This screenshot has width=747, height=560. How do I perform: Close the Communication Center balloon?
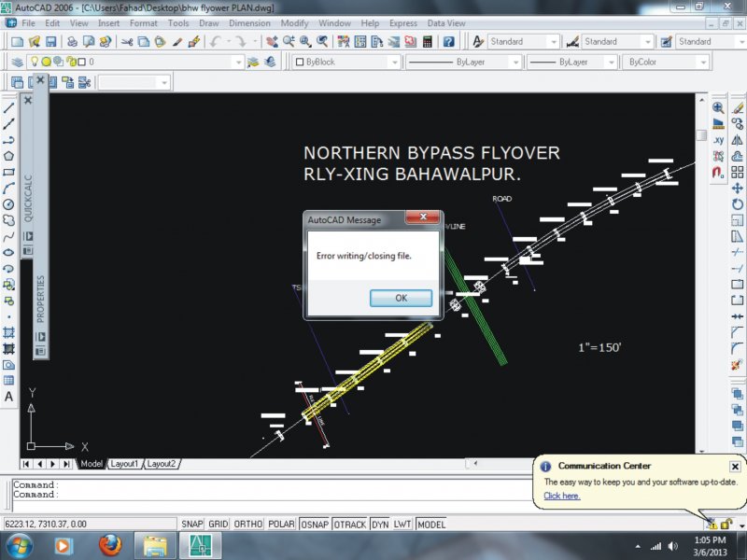pyautogui.click(x=735, y=466)
